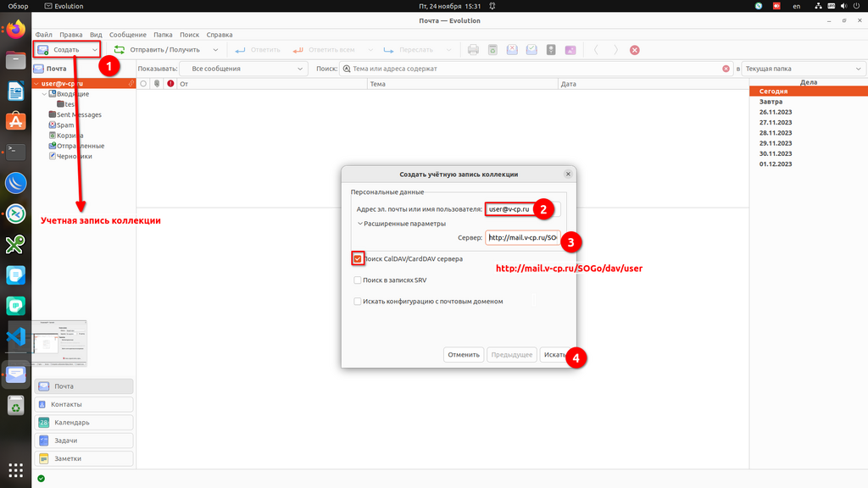Launch Visual Studio Code from the dock
This screenshot has height=488, width=868.
pos(16,335)
